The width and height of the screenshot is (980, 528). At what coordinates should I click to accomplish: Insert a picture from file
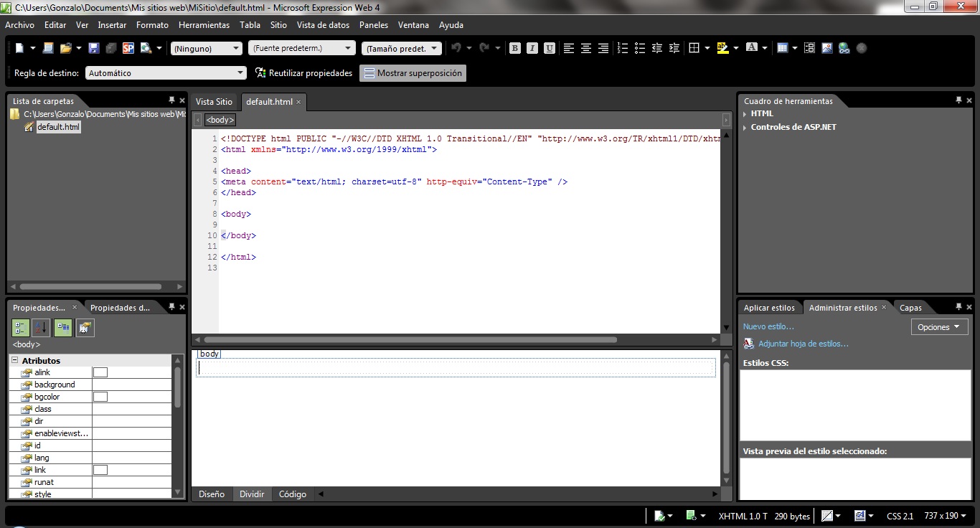point(826,48)
